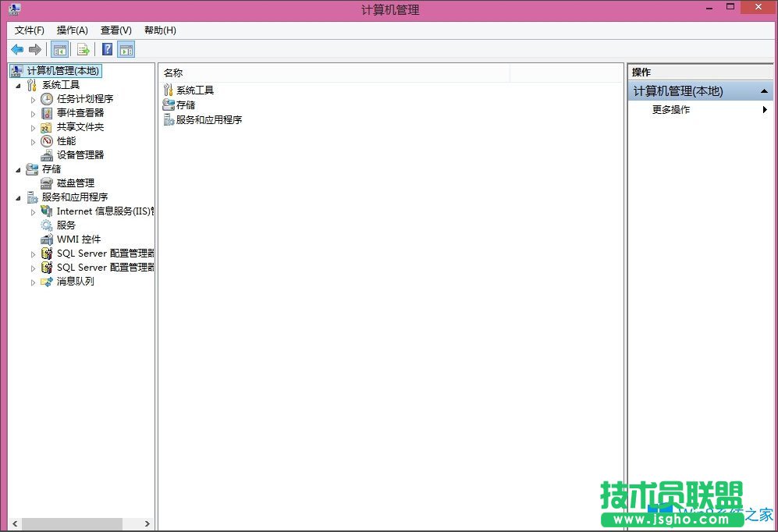
Task: Collapse the 计算机管理(本地) actions header
Action: click(765, 90)
